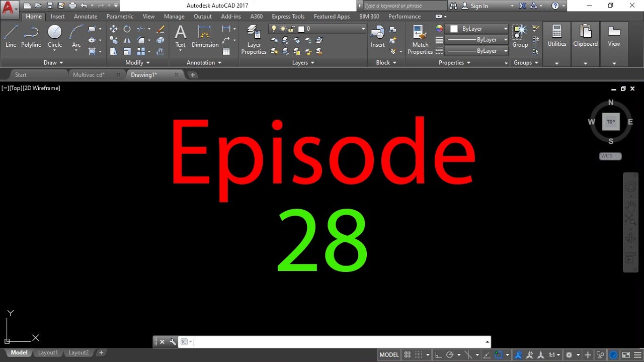Click the MODEL button in status bar
644x362 pixels.
[x=389, y=355]
